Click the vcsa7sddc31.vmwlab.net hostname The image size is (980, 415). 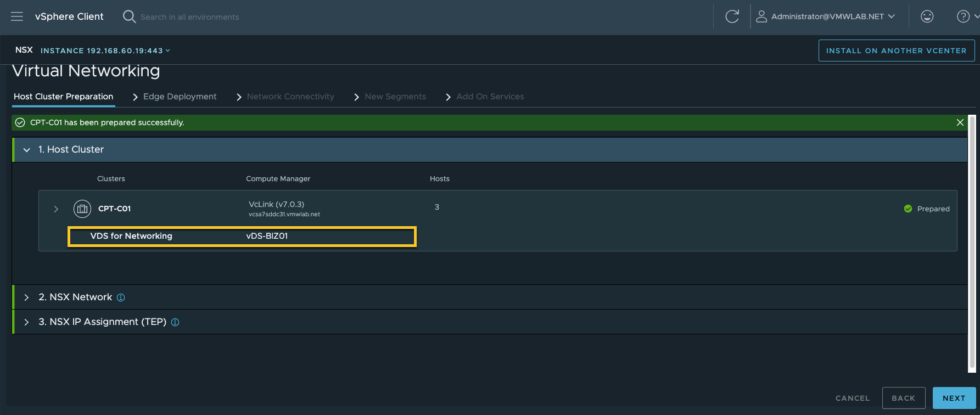tap(284, 215)
